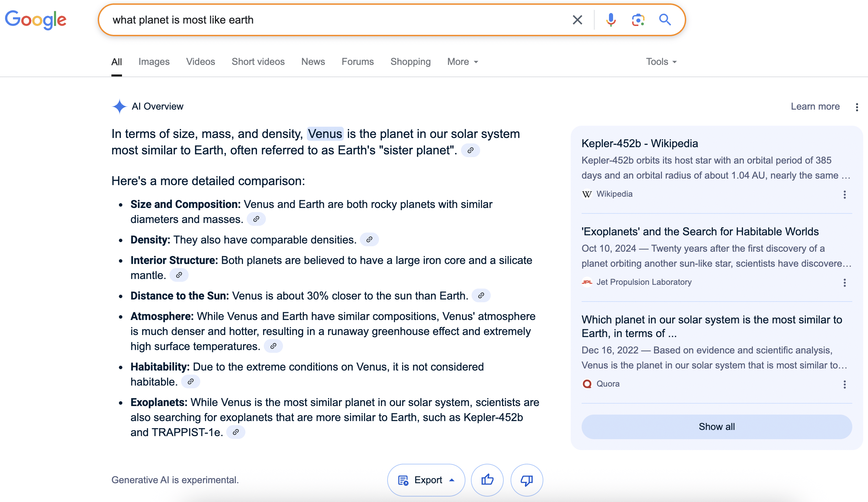
Task: Click Show all sources button
Action: [x=717, y=427]
